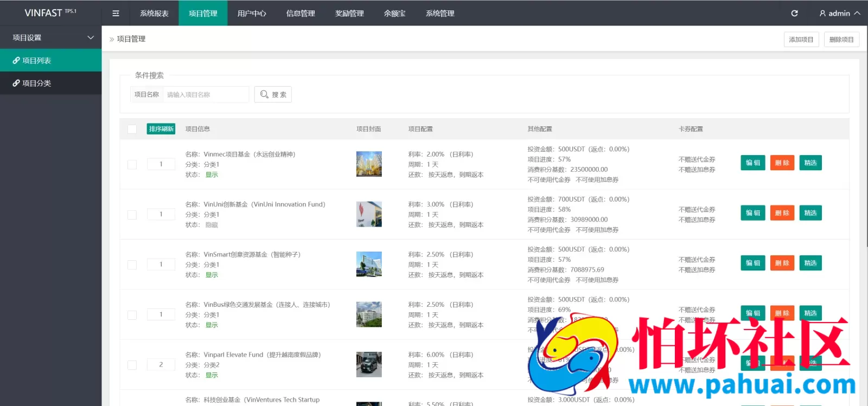Click 删除 for VinUni创新基金
The height and width of the screenshot is (406, 868).
point(782,213)
